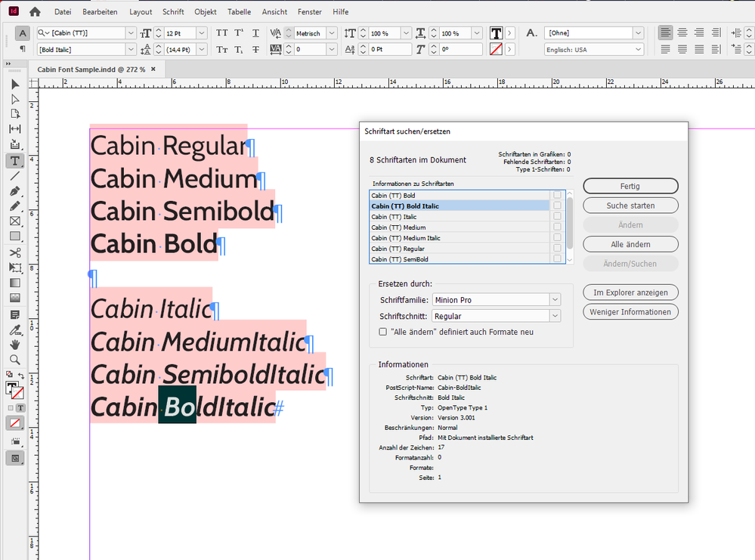Viewport: 755px width, 560px height.
Task: Select the Rectangle Frame tool
Action: click(15, 221)
